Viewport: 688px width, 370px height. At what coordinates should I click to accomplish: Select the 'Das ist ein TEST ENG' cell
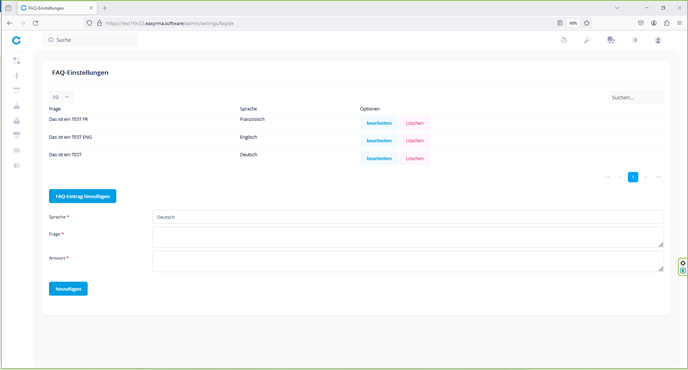click(x=70, y=137)
